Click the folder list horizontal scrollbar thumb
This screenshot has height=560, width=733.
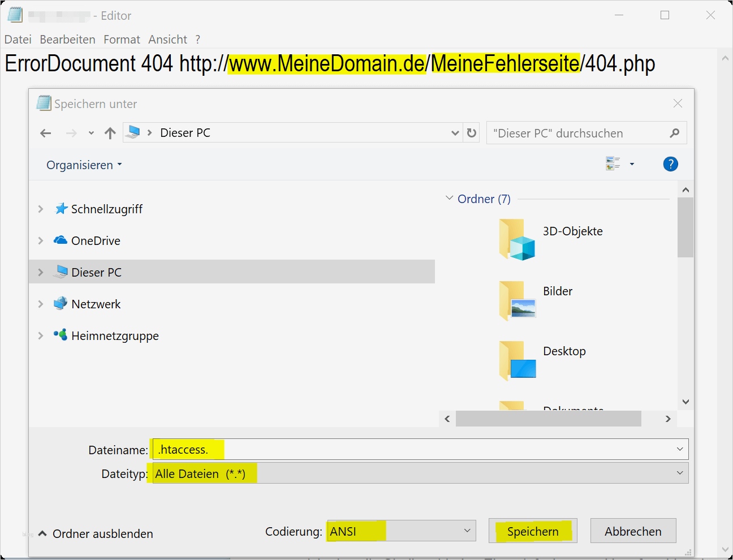(x=549, y=419)
